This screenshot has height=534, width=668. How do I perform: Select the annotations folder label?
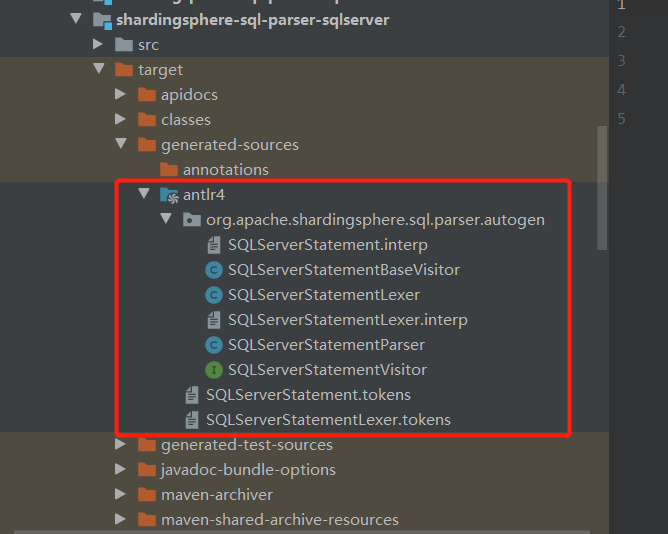[x=226, y=170]
